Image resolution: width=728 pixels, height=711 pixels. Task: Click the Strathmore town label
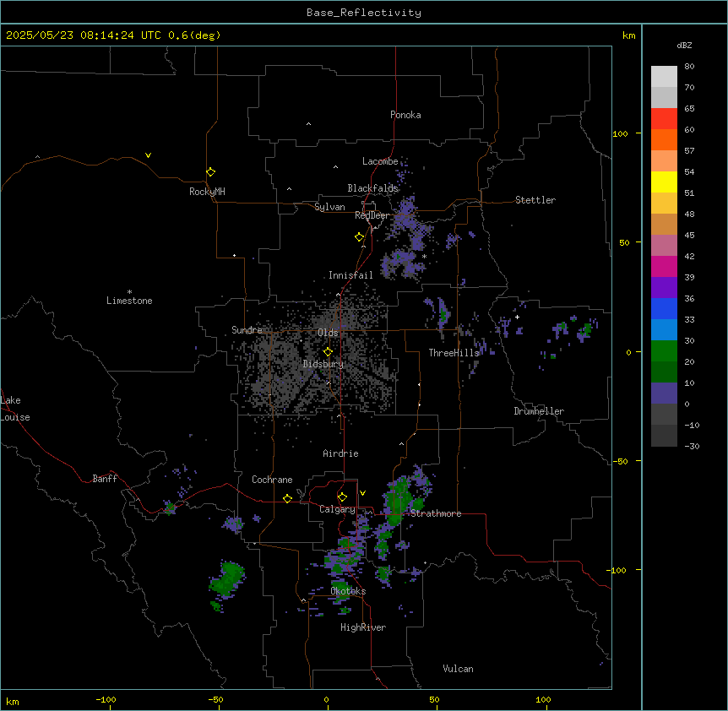point(436,513)
